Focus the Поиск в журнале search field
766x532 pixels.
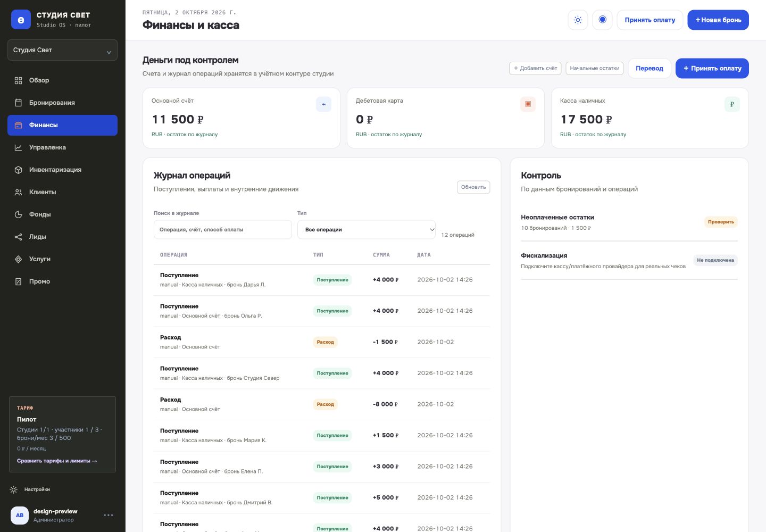[222, 230]
